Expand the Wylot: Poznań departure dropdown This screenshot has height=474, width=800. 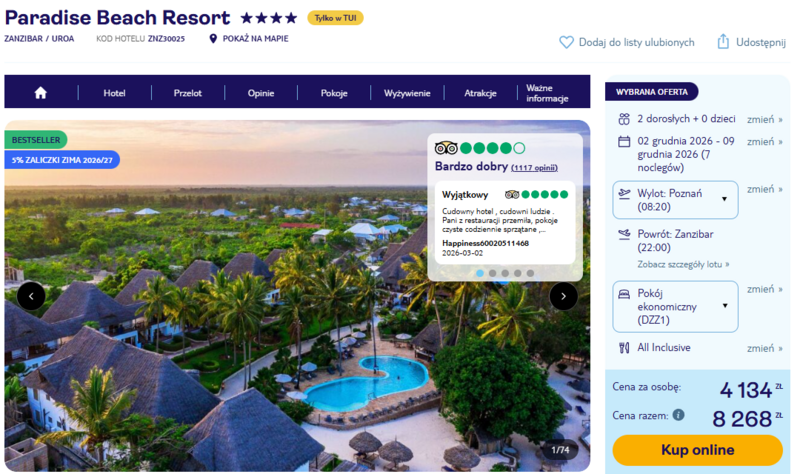point(675,200)
